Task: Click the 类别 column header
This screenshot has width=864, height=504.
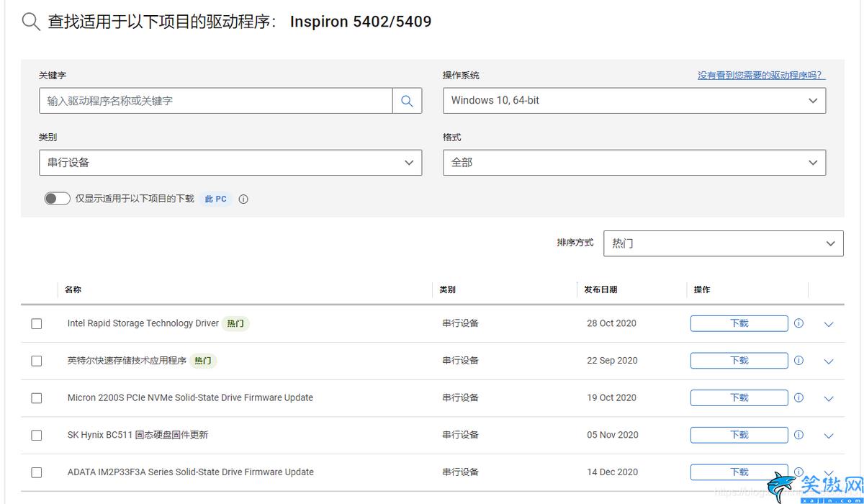Action: [448, 289]
